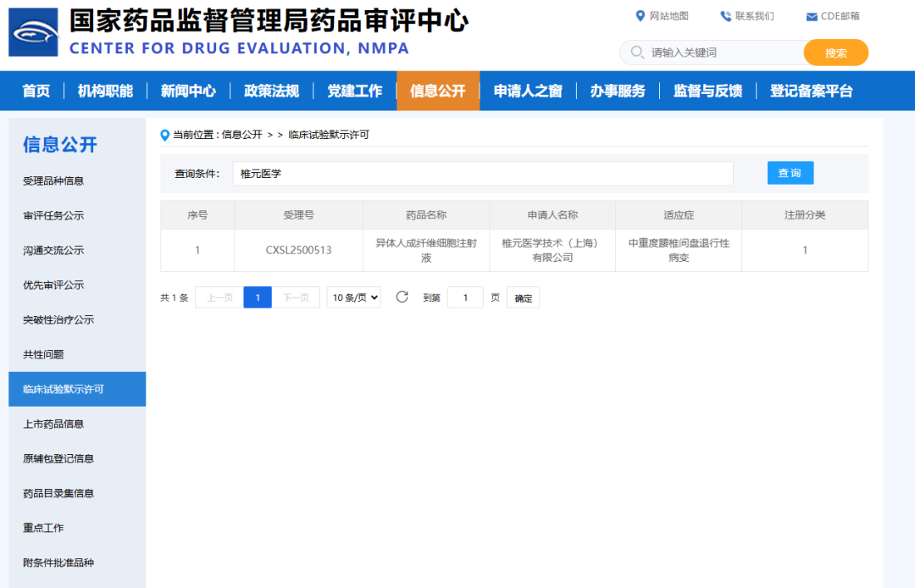Open the 联系我们 link
The height and width of the screenshot is (588, 915).
coord(754,16)
